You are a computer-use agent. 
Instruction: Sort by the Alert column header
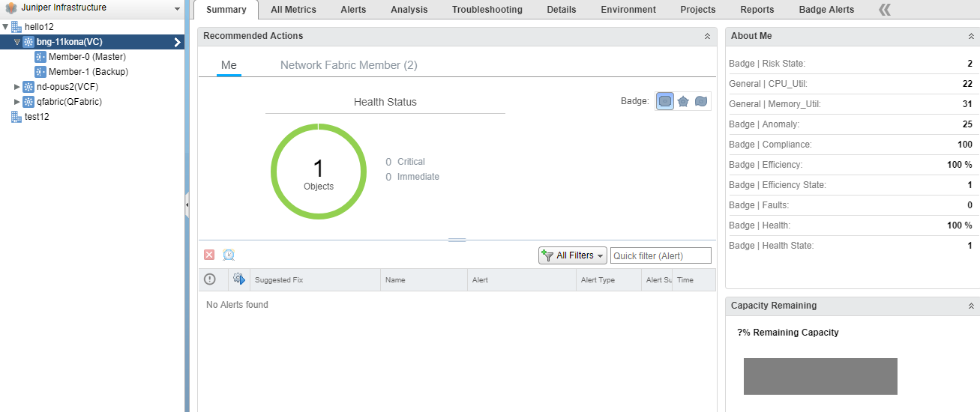[522, 279]
